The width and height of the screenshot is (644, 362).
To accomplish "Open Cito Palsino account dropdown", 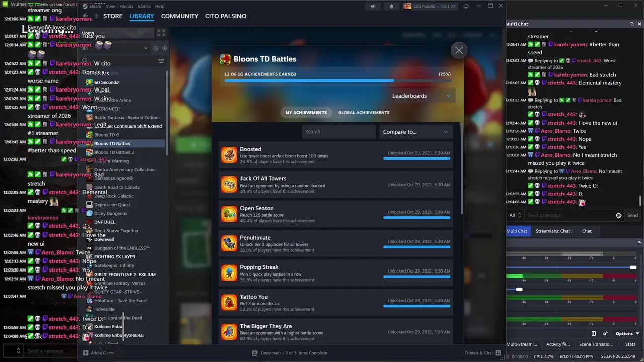I will tap(429, 6).
